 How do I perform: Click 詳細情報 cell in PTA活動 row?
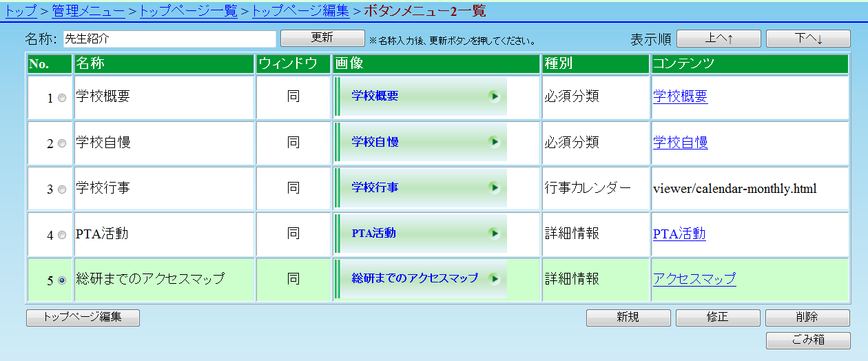point(596,234)
